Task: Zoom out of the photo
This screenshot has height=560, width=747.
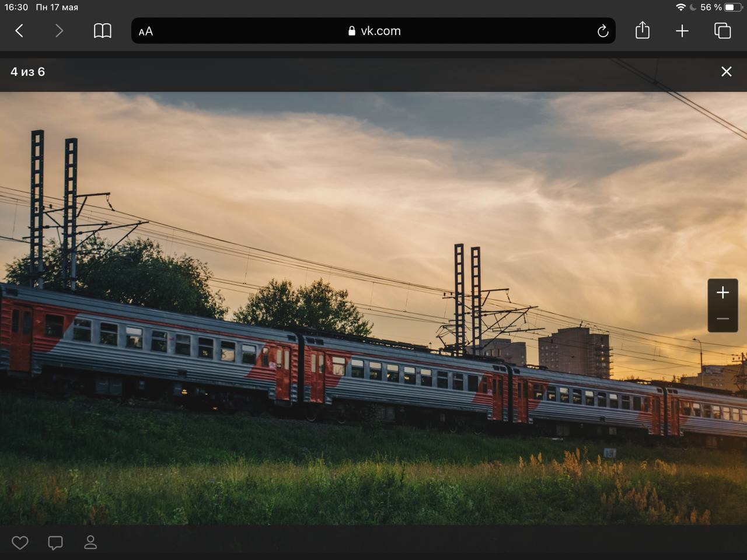Action: point(723,318)
